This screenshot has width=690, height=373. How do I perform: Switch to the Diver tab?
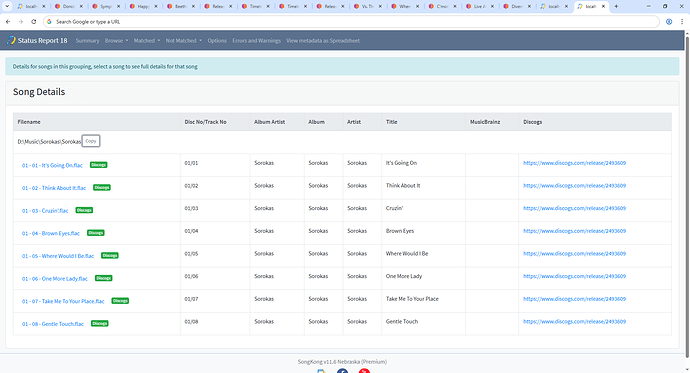(x=515, y=6)
